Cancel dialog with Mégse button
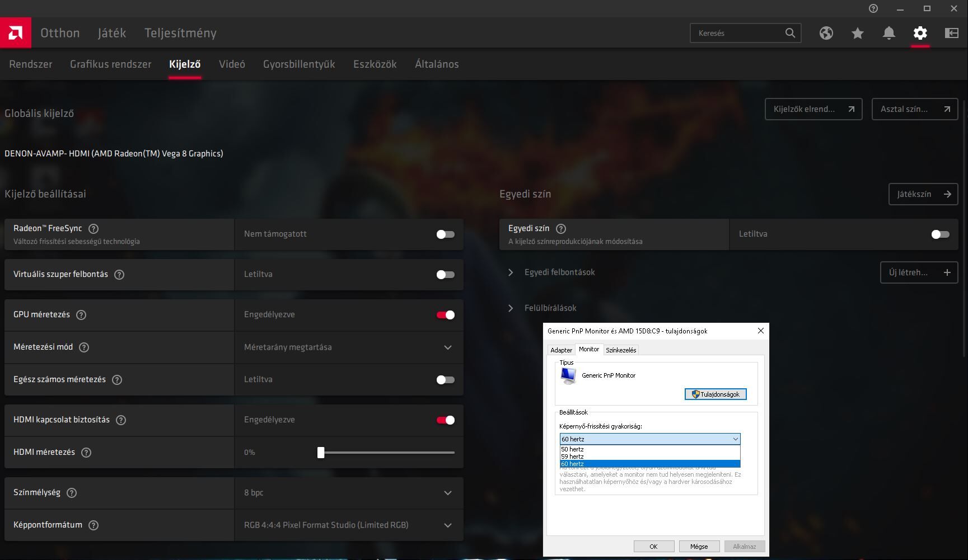968x560 pixels. pyautogui.click(x=699, y=547)
